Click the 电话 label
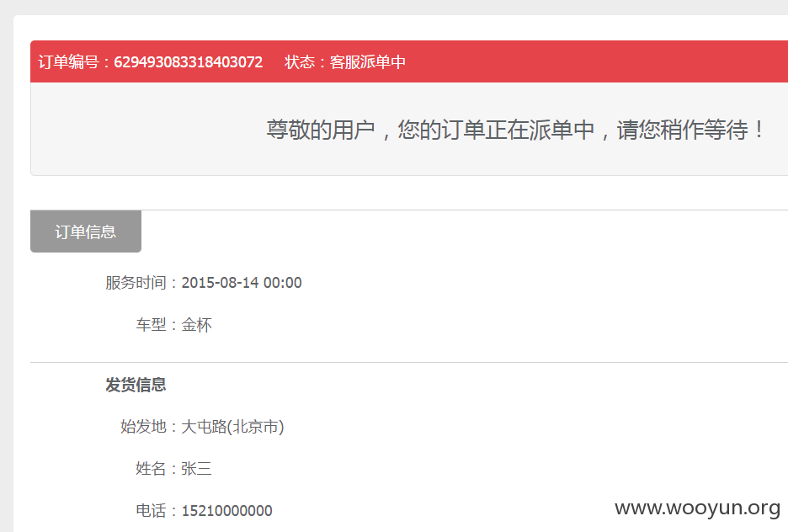This screenshot has height=532, width=788. coord(151,511)
